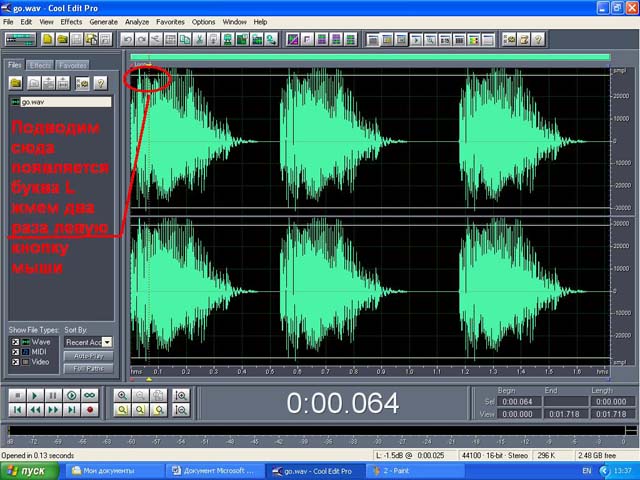This screenshot has height=480, width=640.
Task: Toggle the Video file type checkbox
Action: click(15, 362)
